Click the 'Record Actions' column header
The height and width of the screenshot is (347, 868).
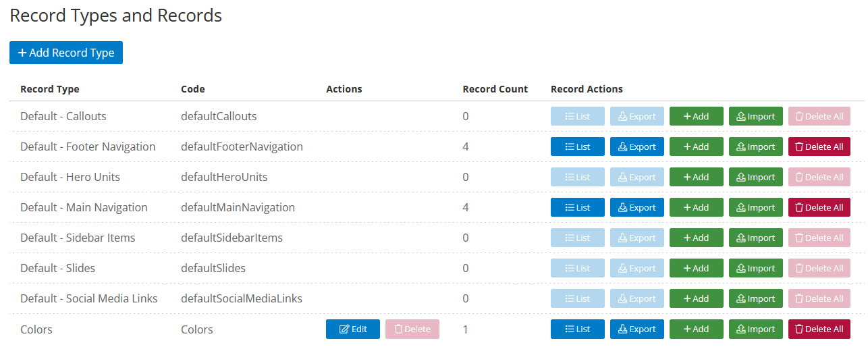click(x=587, y=89)
